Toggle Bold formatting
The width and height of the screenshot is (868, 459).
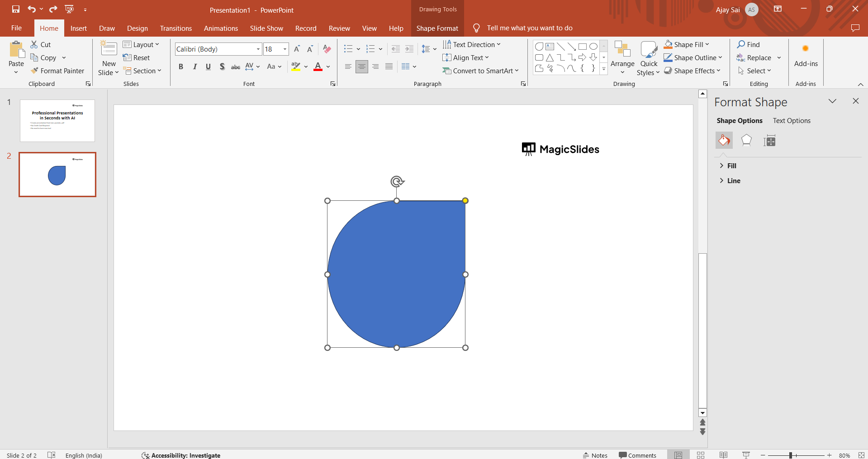181,67
